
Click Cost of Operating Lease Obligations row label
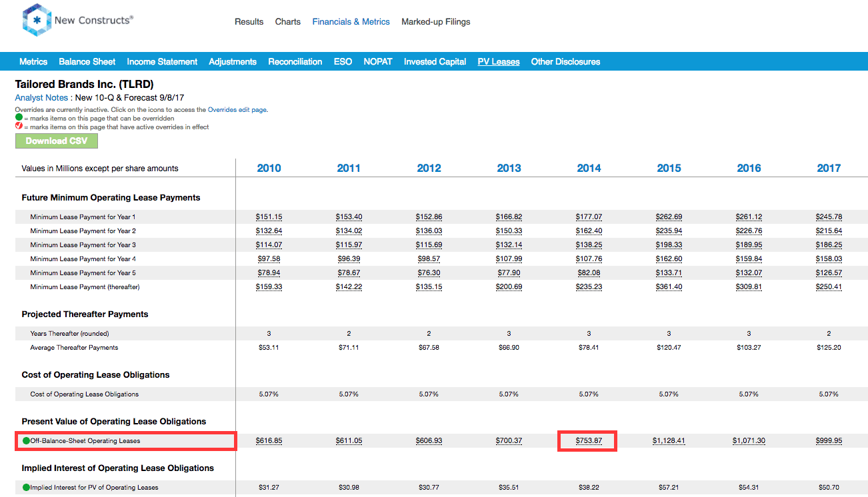(85, 394)
